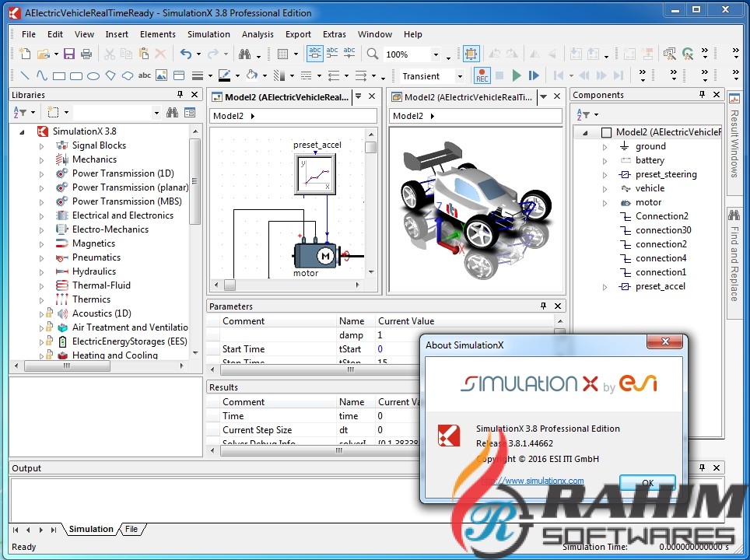Open tree view icon in Libraries toolbar
This screenshot has height=560, width=750.
[x=190, y=112]
